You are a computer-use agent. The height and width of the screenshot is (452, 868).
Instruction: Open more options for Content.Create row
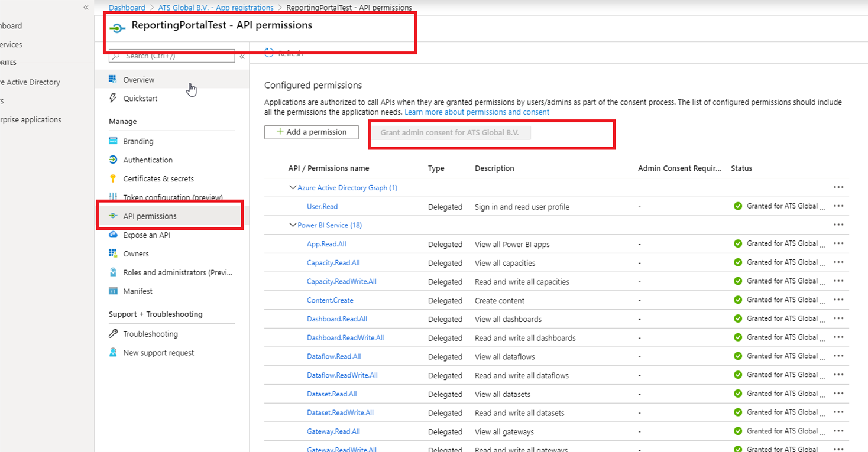(x=838, y=300)
